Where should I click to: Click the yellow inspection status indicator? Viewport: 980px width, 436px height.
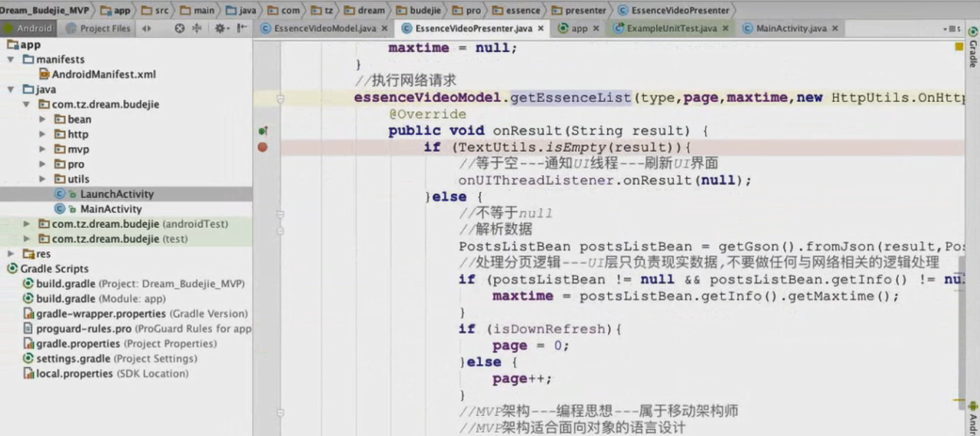tap(959, 47)
